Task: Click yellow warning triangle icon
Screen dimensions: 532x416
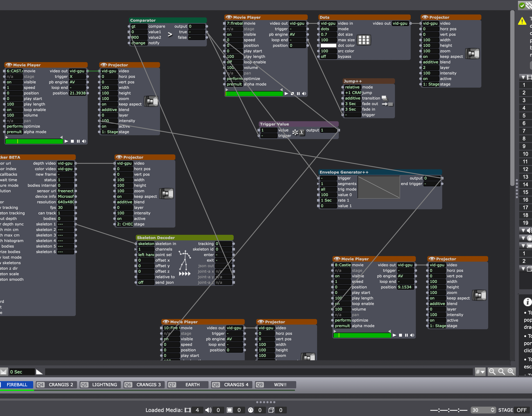Action: click(x=522, y=21)
